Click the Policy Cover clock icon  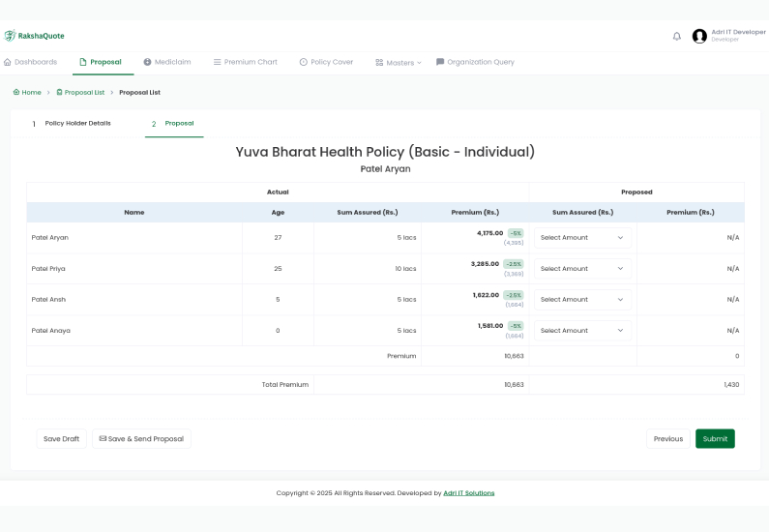(x=304, y=62)
